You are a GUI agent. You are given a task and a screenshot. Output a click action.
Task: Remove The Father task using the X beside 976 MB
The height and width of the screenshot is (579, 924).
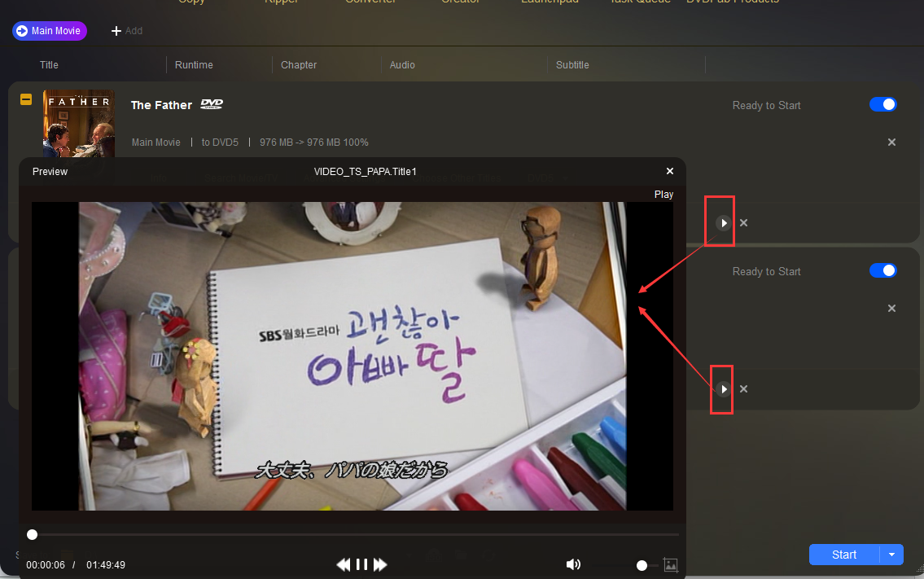tap(891, 142)
